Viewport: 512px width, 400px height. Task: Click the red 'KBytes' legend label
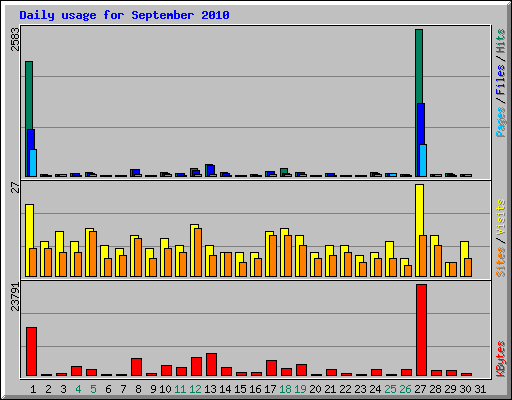(500, 359)
